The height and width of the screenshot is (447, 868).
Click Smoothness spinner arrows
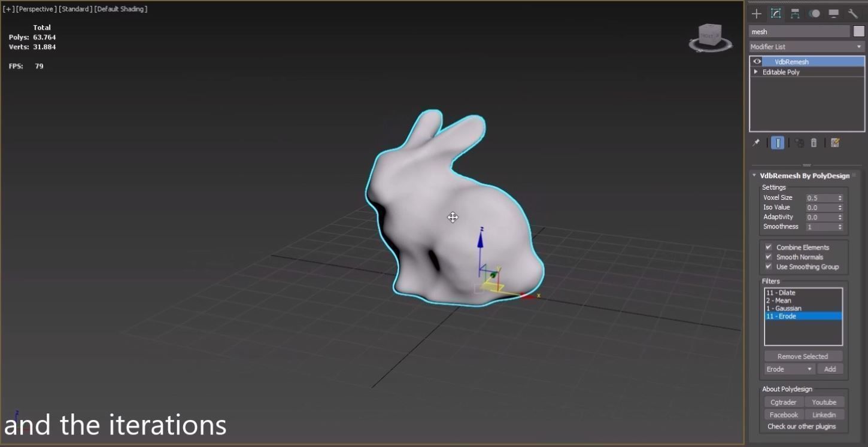click(x=840, y=227)
